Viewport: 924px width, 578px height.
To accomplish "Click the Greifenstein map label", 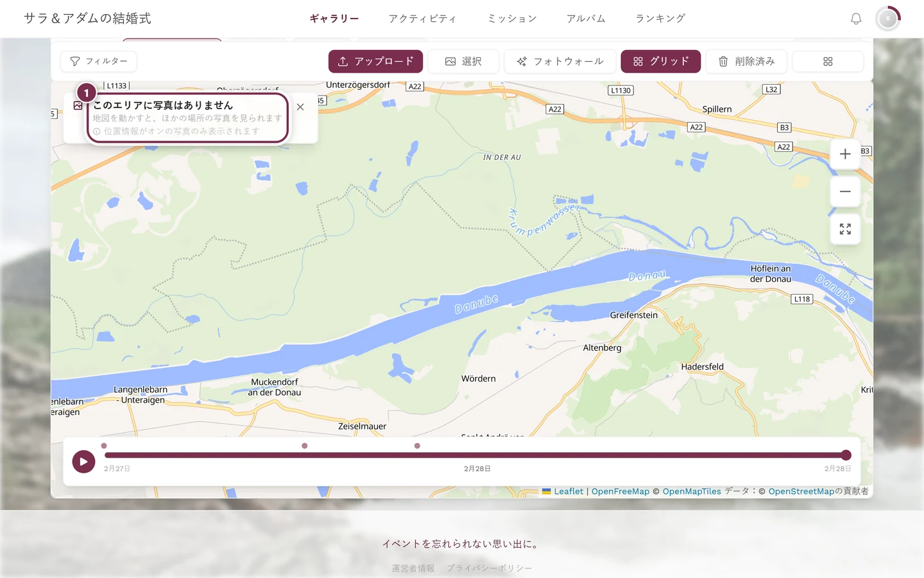I will (634, 315).
